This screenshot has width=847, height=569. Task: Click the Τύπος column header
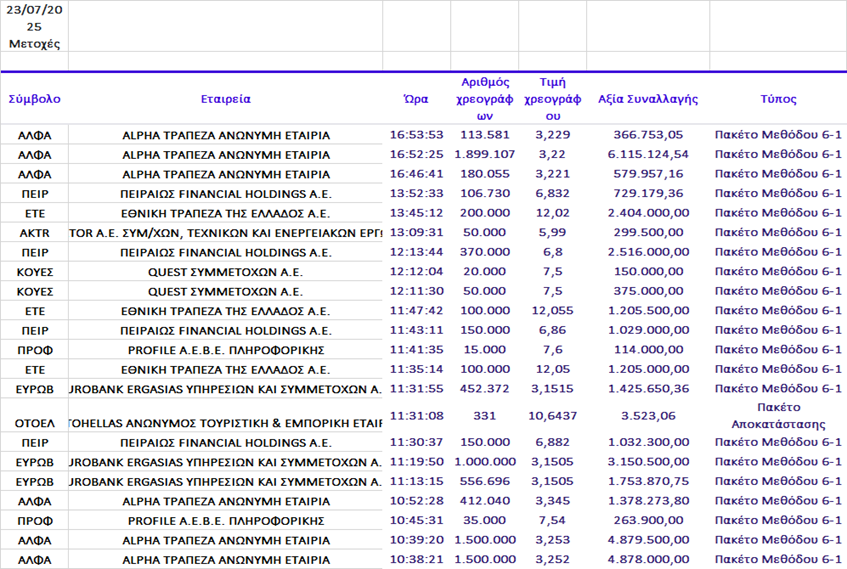(x=778, y=99)
